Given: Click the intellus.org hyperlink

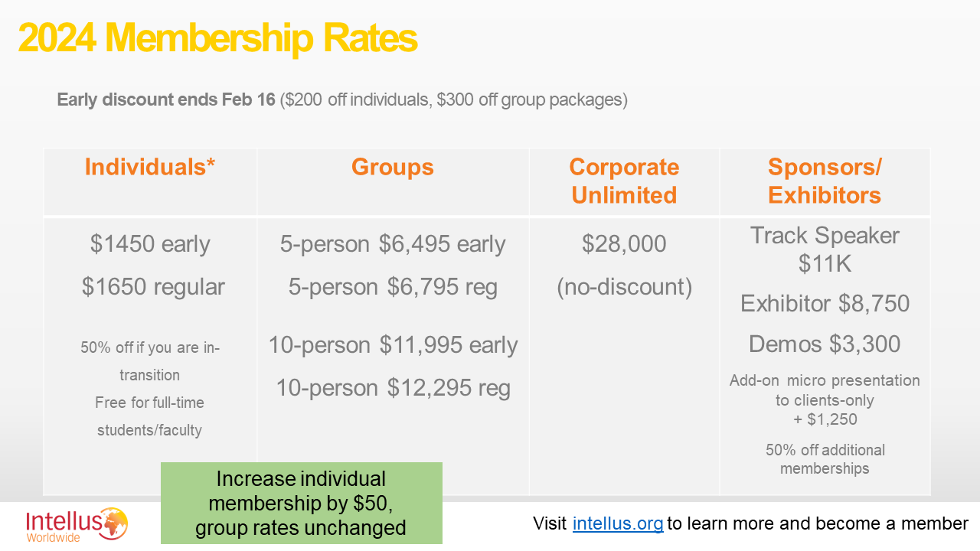Looking at the screenshot, I should pyautogui.click(x=618, y=523).
